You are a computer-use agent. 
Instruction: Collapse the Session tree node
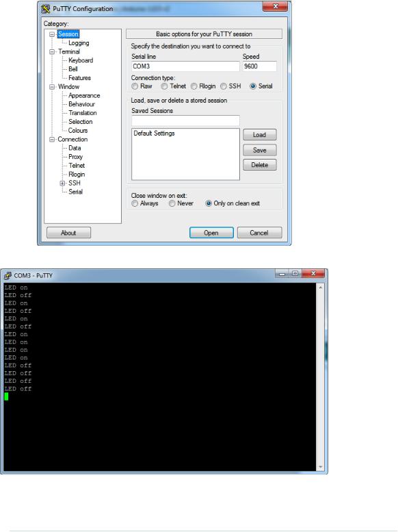[52, 34]
